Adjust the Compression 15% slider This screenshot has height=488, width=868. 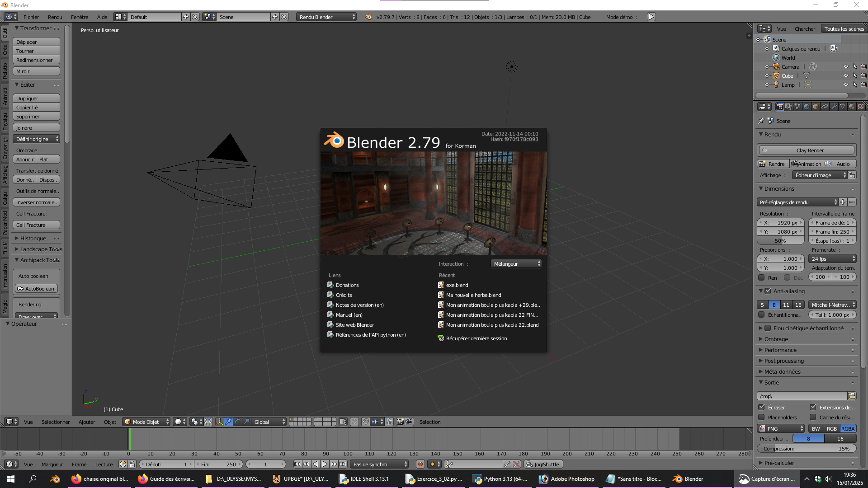click(x=807, y=448)
